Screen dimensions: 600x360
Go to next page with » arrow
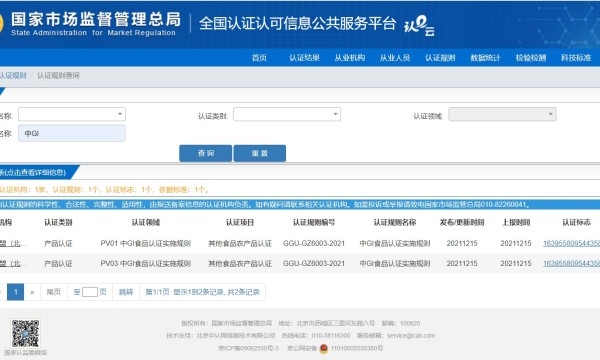click(x=33, y=292)
